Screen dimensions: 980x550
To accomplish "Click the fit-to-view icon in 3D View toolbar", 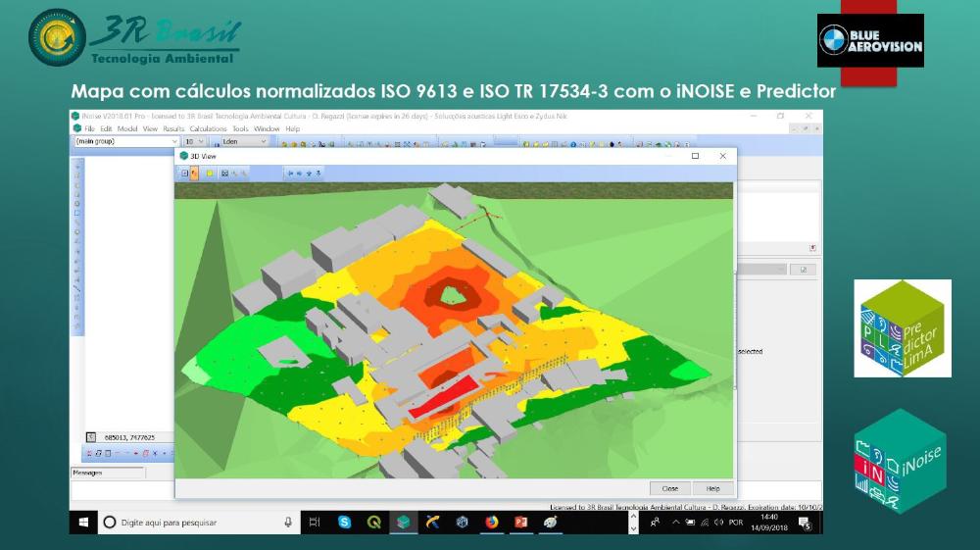I will [x=224, y=174].
